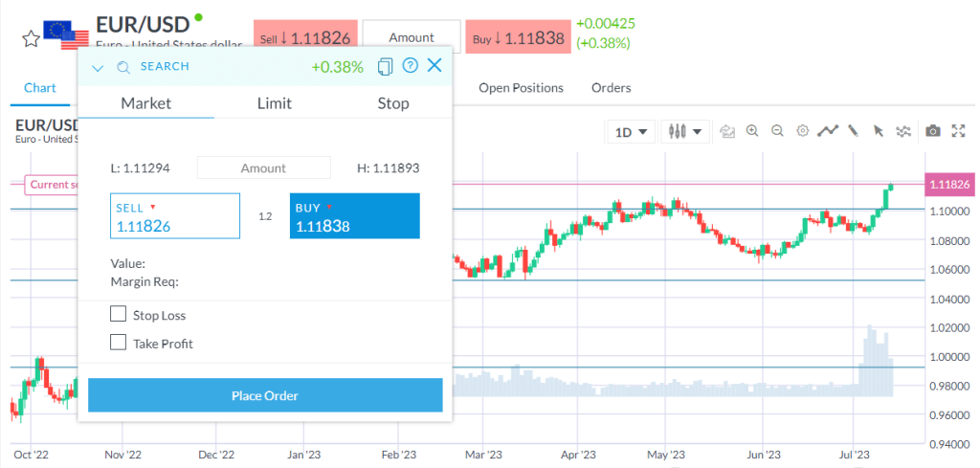Open help icon in order panel
Image resolution: width=980 pixels, height=468 pixels.
411,66
